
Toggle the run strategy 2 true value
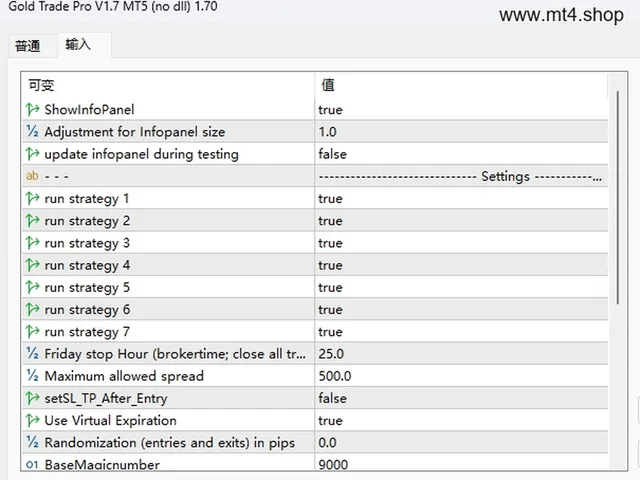pos(461,220)
